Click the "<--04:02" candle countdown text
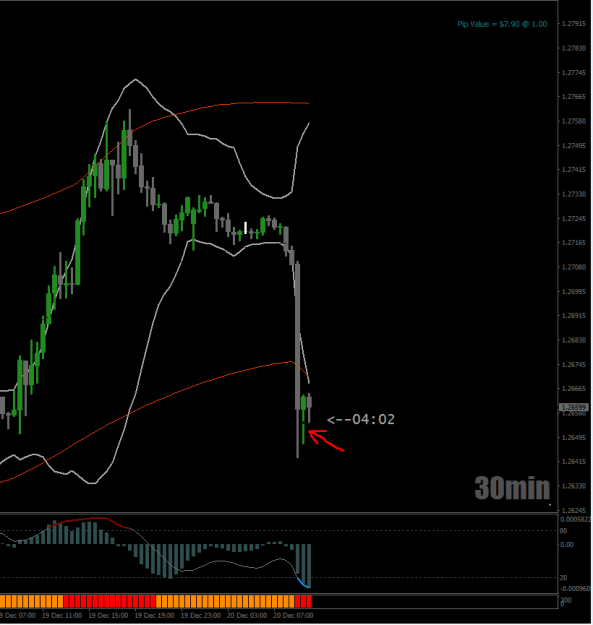The width and height of the screenshot is (593, 625). [361, 419]
